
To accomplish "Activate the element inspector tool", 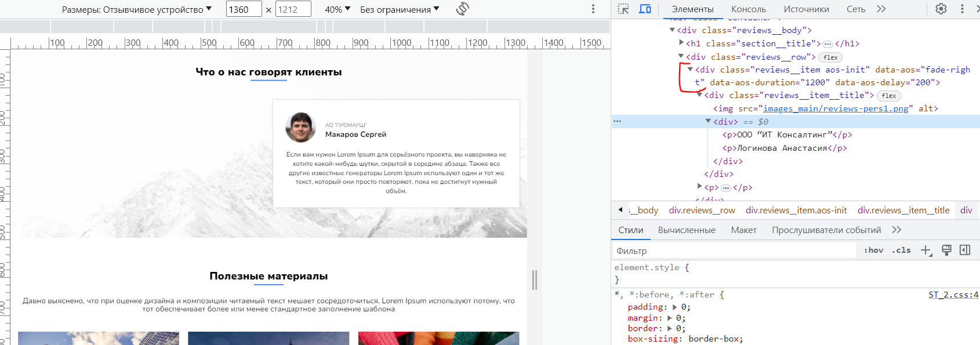I will 623,9.
